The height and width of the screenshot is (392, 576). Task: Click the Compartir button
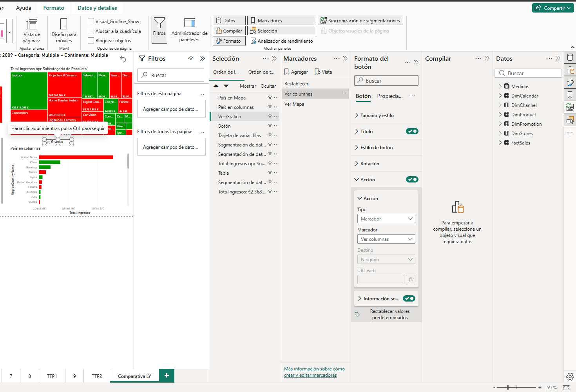pos(553,8)
